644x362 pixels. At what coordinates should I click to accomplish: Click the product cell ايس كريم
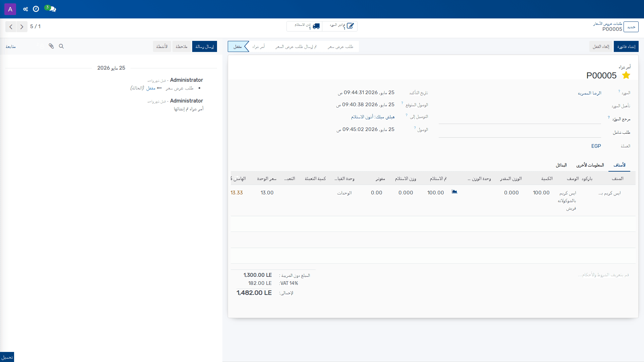pyautogui.click(x=609, y=193)
